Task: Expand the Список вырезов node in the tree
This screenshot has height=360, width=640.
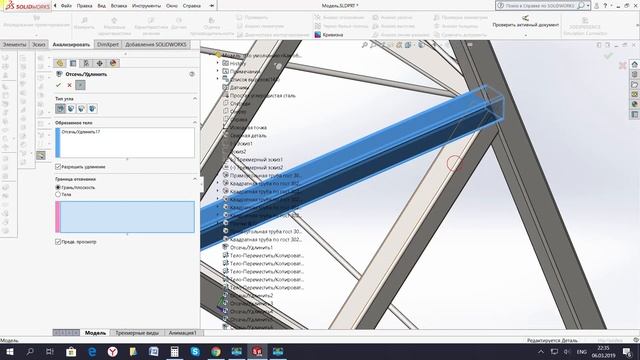Action: [218, 79]
